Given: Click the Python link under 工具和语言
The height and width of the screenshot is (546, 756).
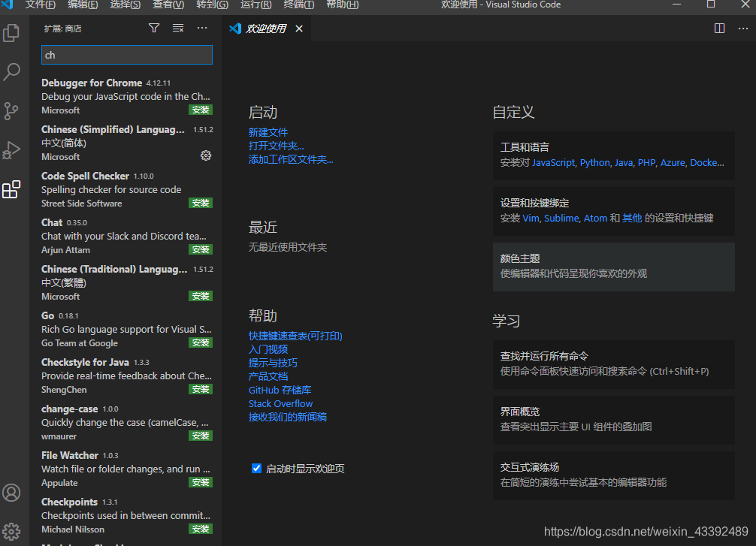Looking at the screenshot, I should tap(595, 163).
